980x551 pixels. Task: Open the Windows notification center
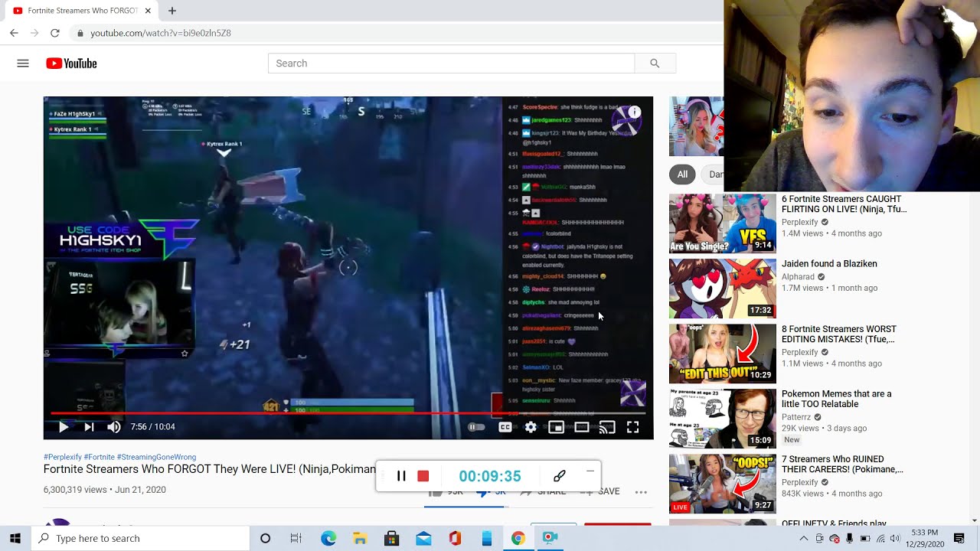click(959, 539)
